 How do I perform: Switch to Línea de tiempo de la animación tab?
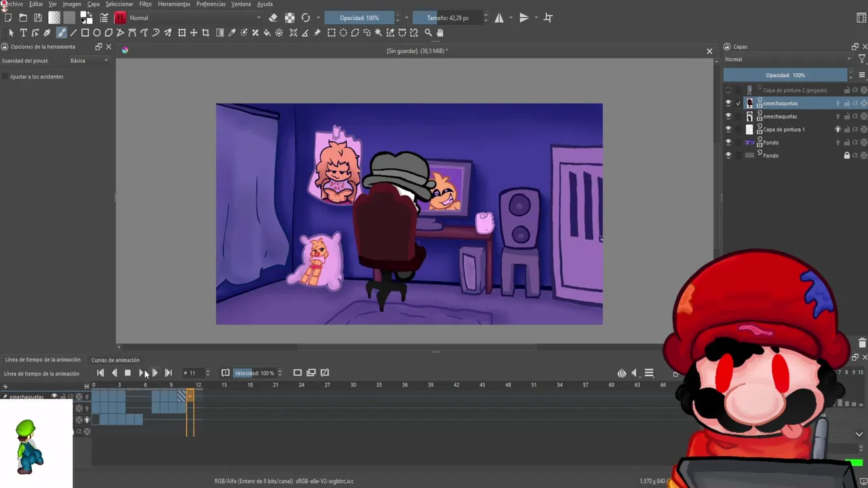click(x=43, y=360)
